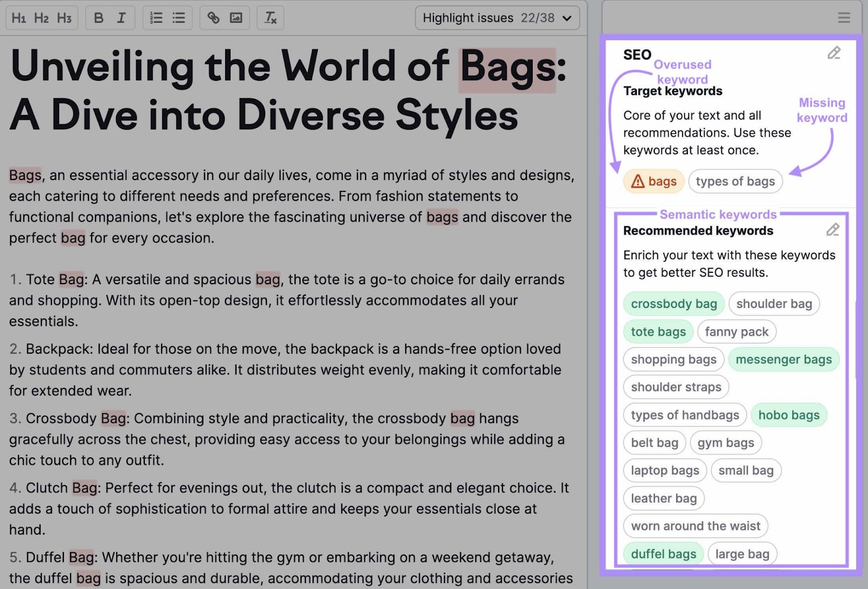Open the hamburger menu in sidebar
The height and width of the screenshot is (589, 868).
click(844, 18)
